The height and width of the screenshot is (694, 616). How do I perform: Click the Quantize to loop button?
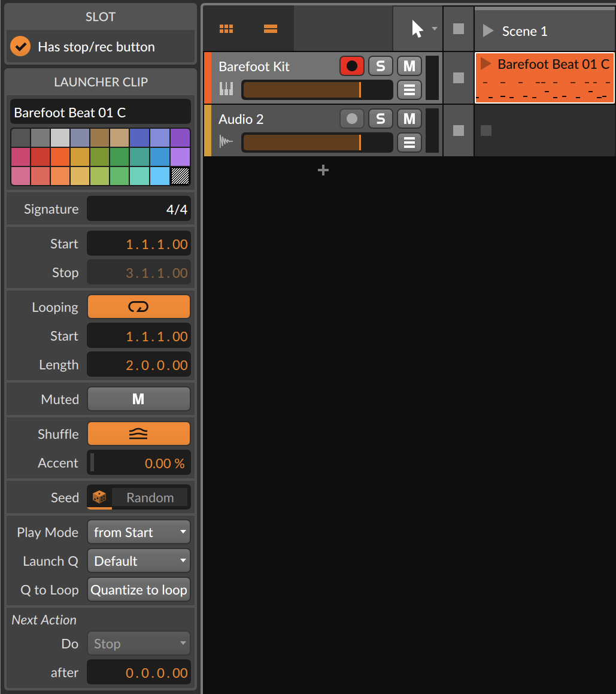138,589
